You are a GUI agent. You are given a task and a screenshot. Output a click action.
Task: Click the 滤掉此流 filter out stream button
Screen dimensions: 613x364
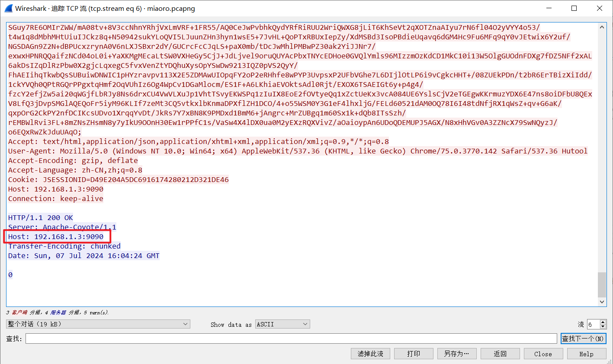tap(370, 354)
